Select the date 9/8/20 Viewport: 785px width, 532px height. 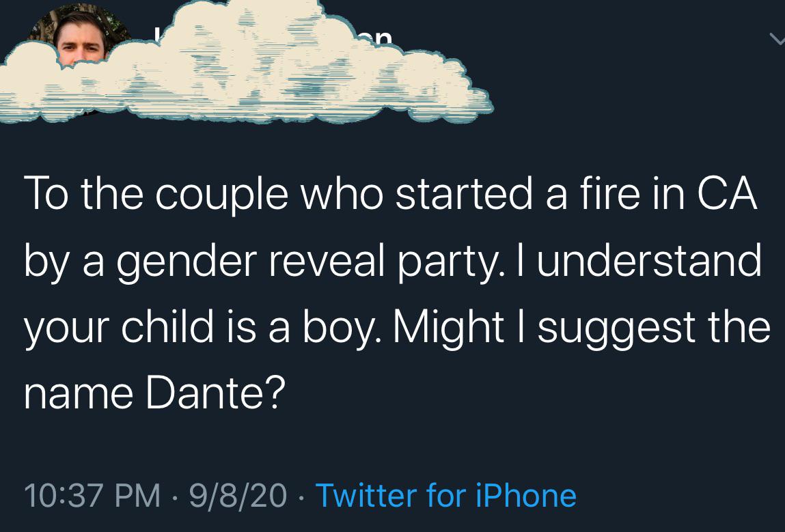point(236,495)
